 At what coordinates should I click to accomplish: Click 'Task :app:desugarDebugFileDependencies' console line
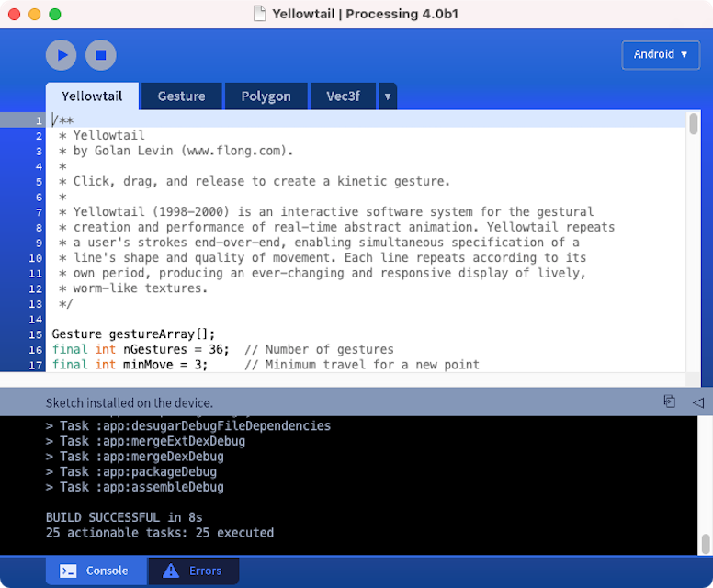point(188,426)
